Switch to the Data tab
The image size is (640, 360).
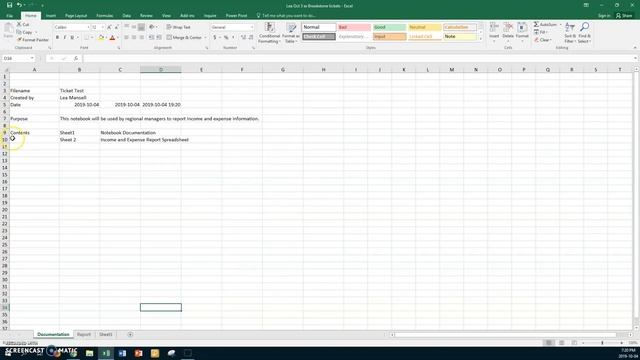point(127,16)
